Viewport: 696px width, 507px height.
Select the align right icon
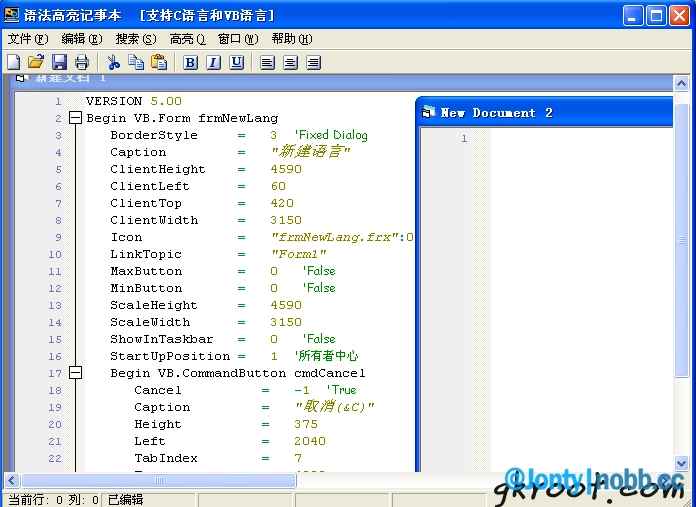click(x=313, y=62)
